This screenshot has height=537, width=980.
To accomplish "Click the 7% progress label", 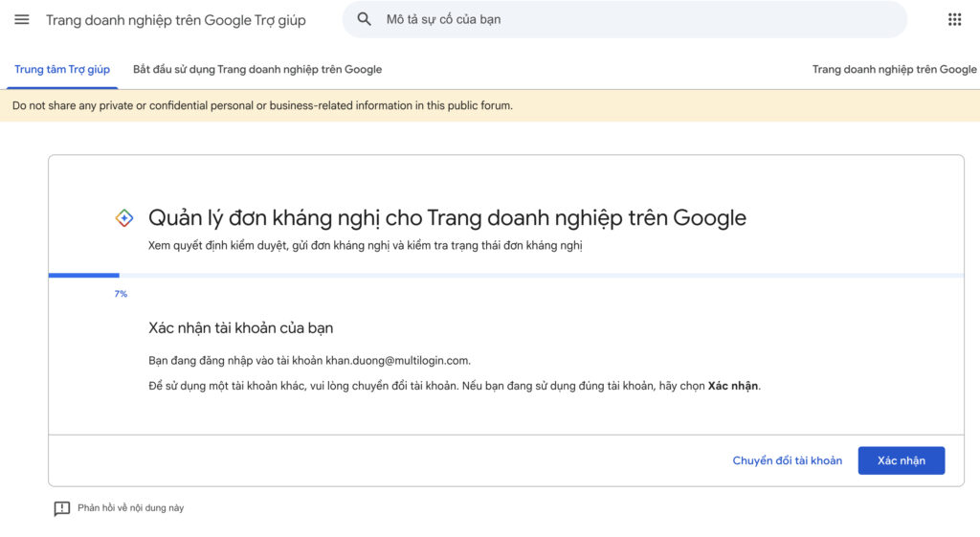I will tap(121, 294).
